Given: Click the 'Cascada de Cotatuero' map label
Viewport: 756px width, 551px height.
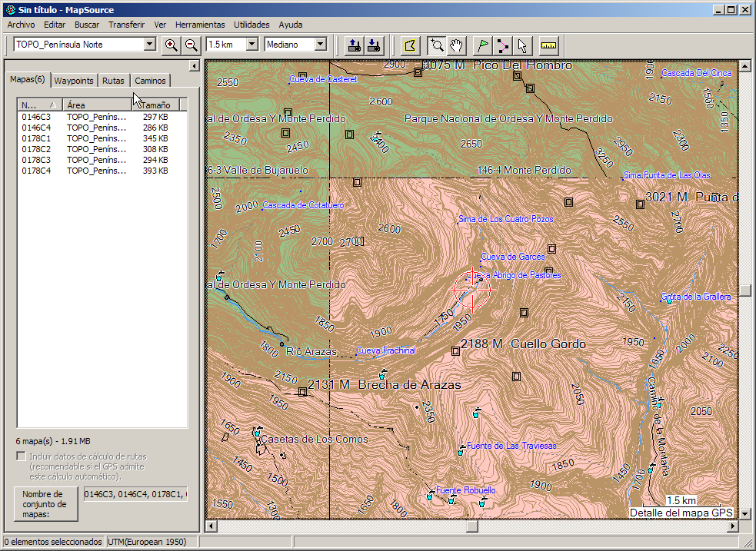Looking at the screenshot, I should (303, 205).
